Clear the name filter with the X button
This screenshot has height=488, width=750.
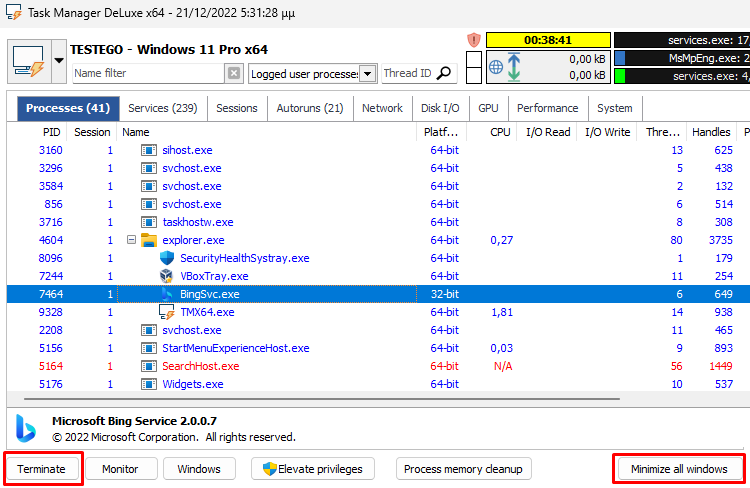234,73
